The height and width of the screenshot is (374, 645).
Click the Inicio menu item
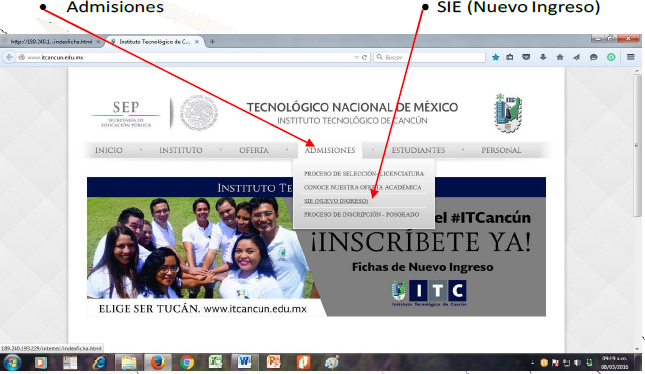click(109, 150)
